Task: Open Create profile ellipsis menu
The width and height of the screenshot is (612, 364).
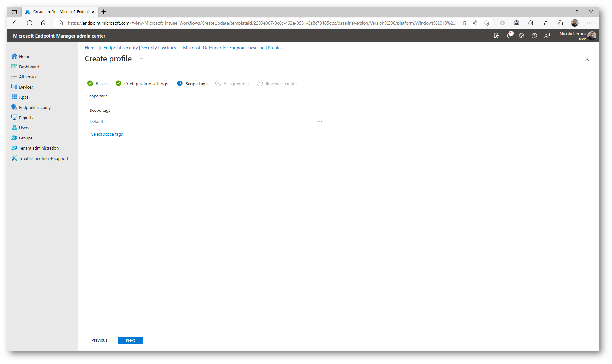Action: (x=142, y=59)
